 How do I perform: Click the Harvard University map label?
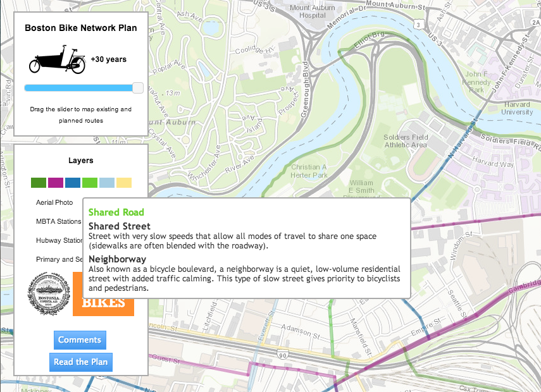517,108
